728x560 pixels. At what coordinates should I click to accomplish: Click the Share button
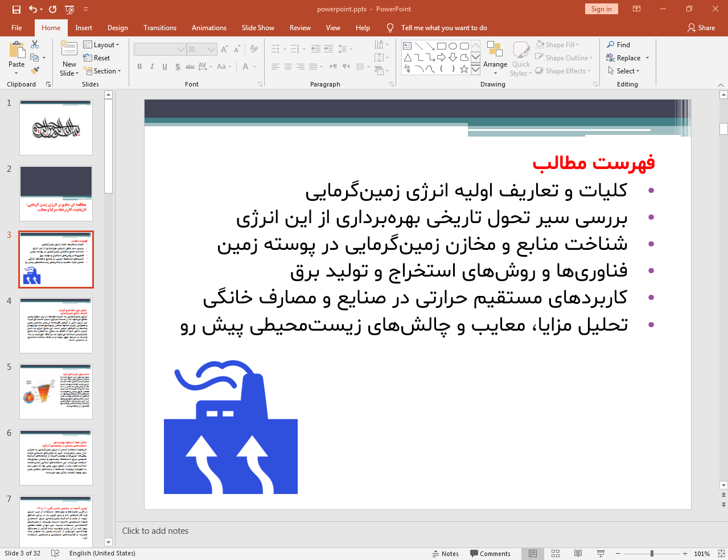(701, 27)
